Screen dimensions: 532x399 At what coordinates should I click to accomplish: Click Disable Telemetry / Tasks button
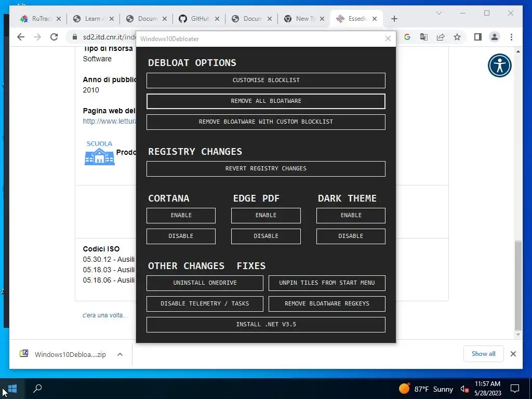[205, 303]
